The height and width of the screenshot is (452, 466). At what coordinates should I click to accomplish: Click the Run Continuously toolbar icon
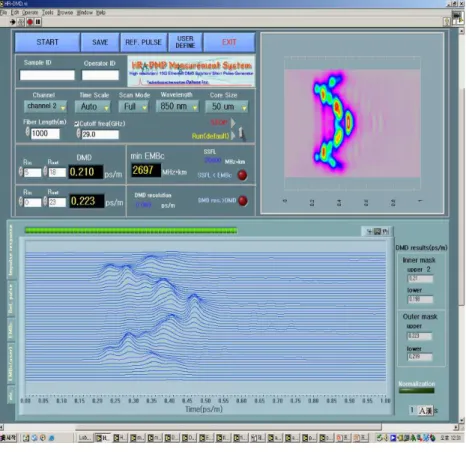[21, 22]
